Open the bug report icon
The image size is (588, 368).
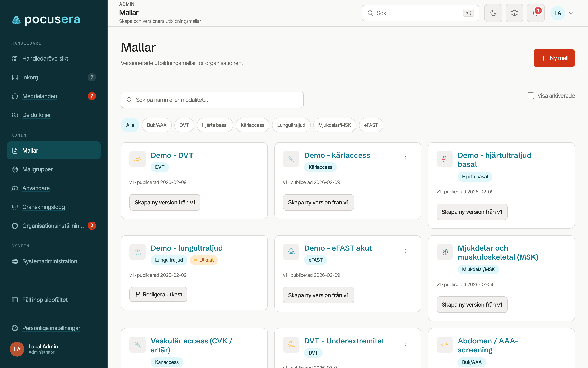514,13
